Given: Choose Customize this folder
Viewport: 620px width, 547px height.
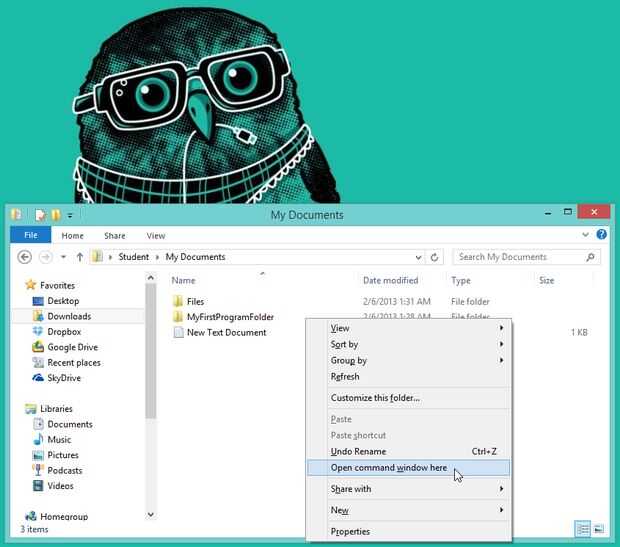Looking at the screenshot, I should click(408, 398).
